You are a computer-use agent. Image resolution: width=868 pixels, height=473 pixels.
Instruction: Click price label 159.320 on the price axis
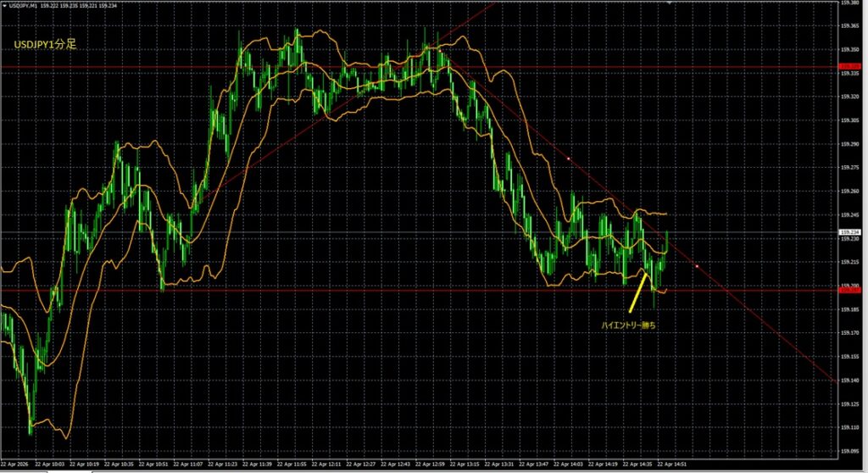[x=849, y=97]
